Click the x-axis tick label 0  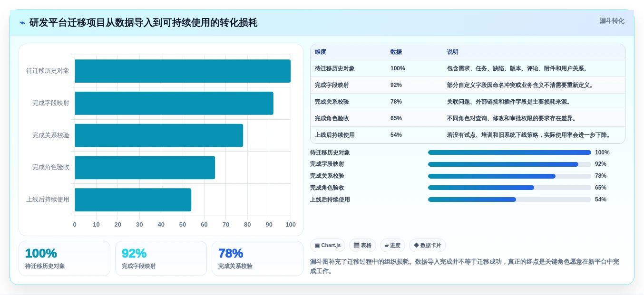(x=75, y=225)
